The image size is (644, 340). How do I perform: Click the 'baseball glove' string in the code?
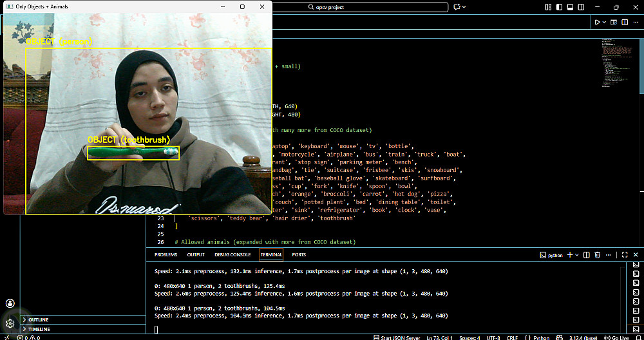pos(341,178)
